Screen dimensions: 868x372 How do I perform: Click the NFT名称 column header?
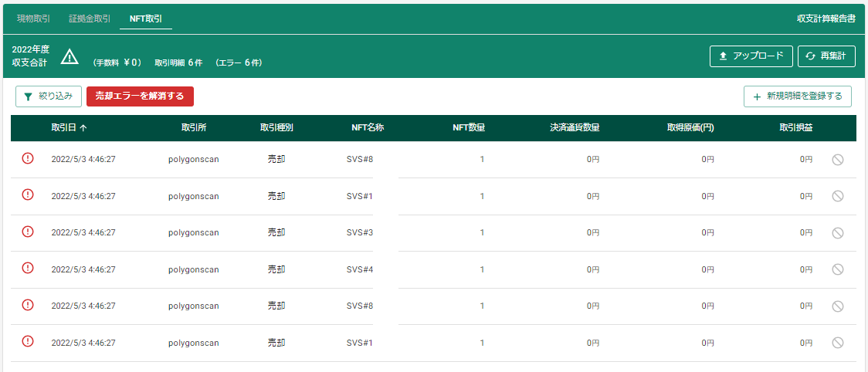(368, 128)
